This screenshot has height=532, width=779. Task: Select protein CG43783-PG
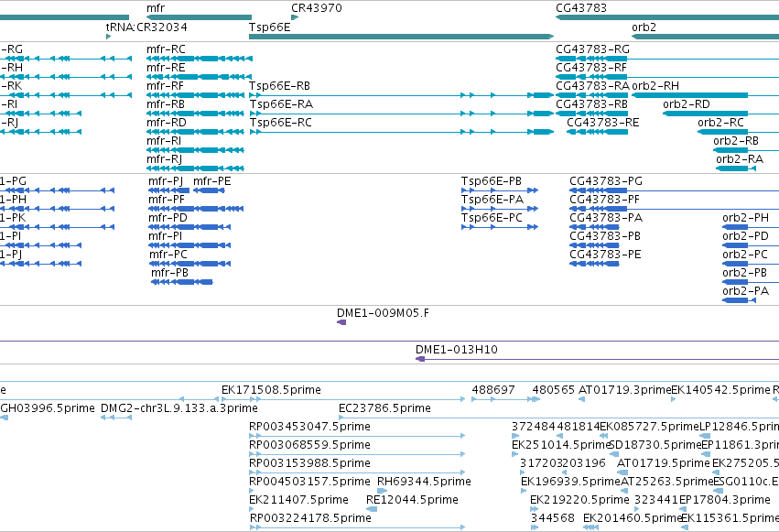tap(674, 190)
